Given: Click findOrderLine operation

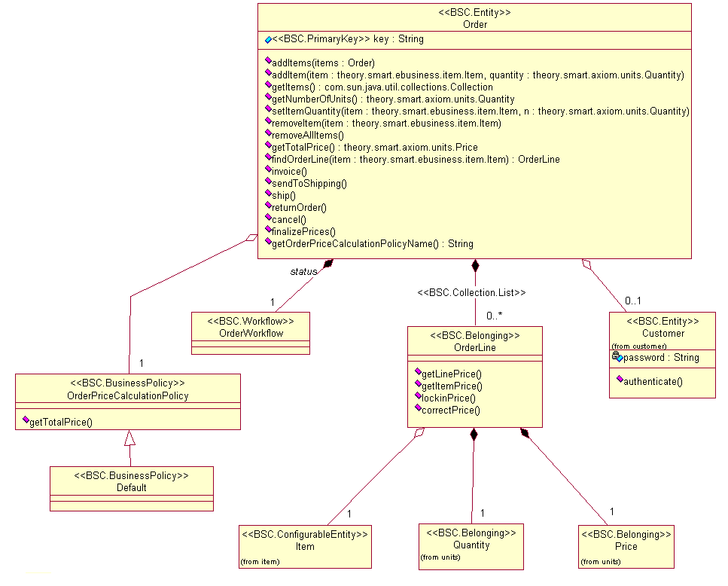Looking at the screenshot, I should click(x=416, y=159).
